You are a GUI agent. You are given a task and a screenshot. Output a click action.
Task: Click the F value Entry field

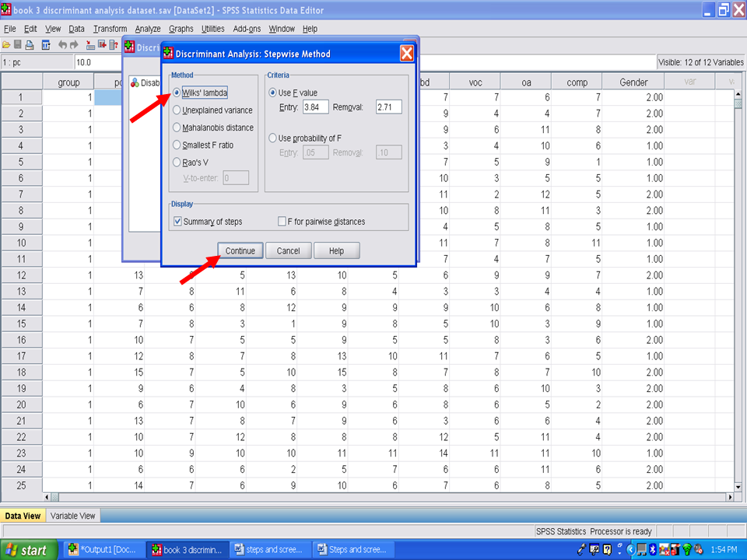point(315,107)
